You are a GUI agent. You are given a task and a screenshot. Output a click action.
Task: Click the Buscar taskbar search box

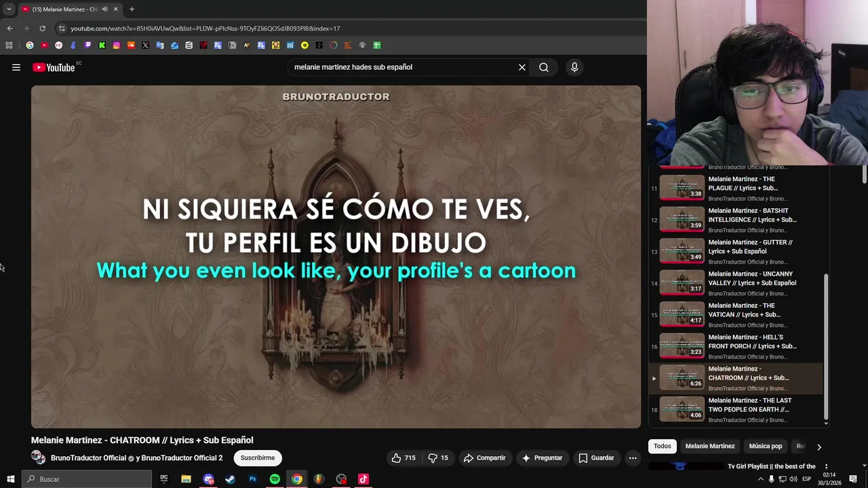[87, 479]
